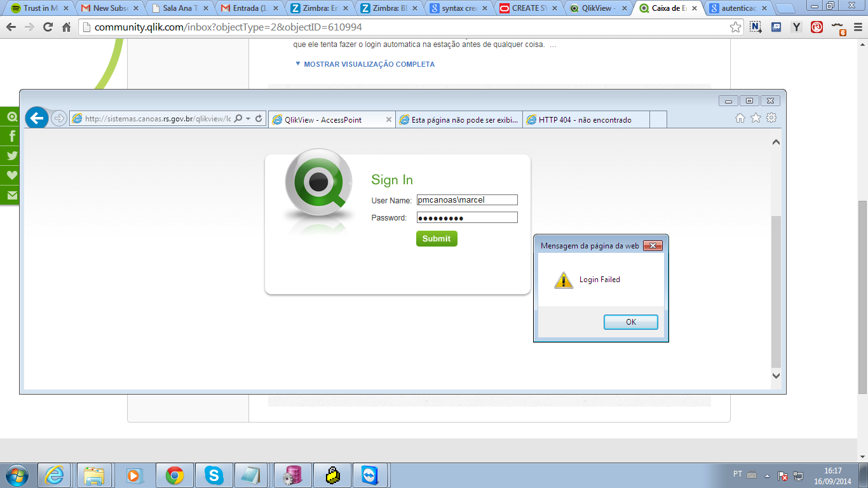The width and height of the screenshot is (868, 488).
Task: Reload the Chrome page
Action: point(48,27)
